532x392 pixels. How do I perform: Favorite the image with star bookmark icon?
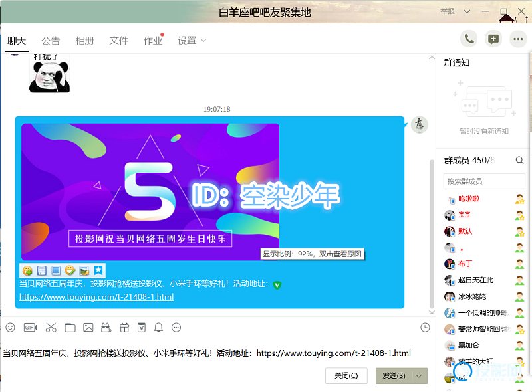98,270
